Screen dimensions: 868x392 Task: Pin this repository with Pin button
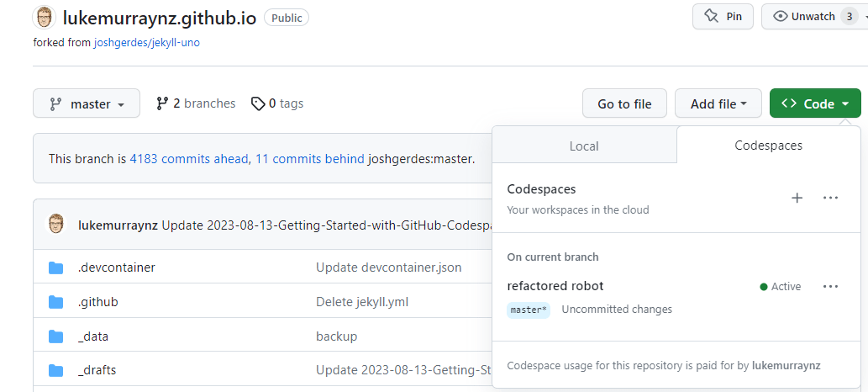tap(723, 16)
